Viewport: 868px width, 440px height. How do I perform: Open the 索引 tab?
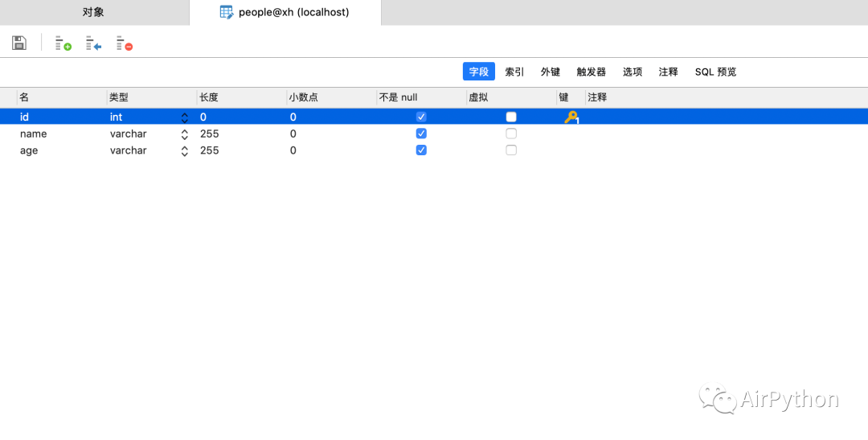[514, 72]
